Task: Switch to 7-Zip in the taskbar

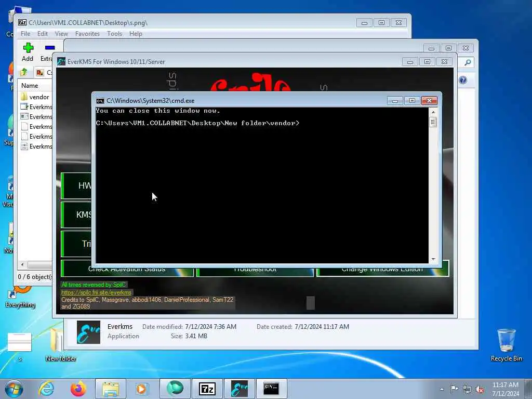Action: pos(207,389)
